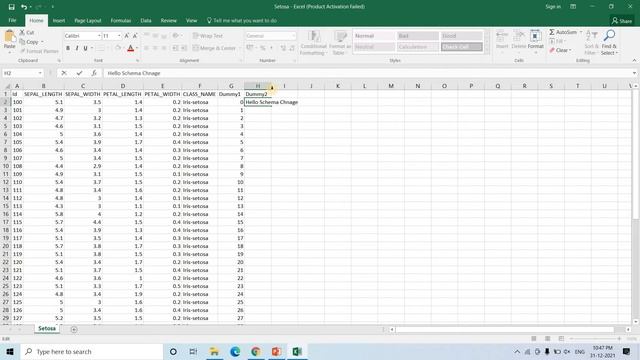Viewport: 640px width, 360px height.
Task: Click the Select All corner triangle
Action: [7, 86]
